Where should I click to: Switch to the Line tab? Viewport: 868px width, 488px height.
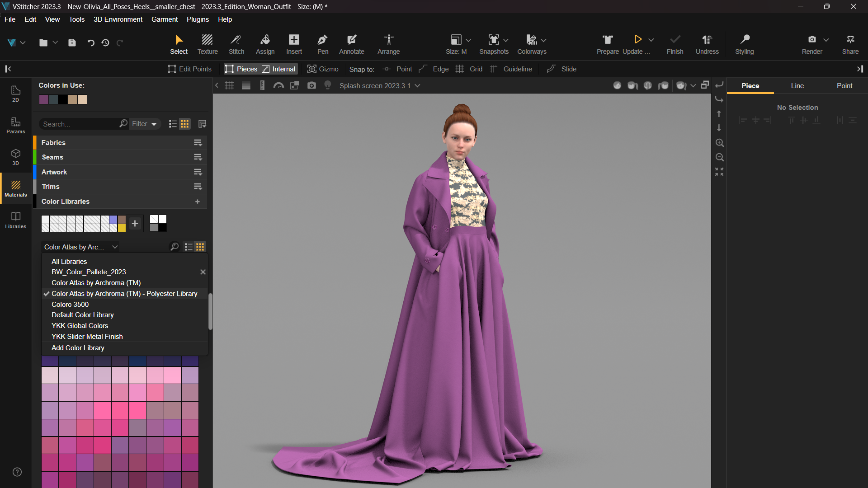click(797, 86)
